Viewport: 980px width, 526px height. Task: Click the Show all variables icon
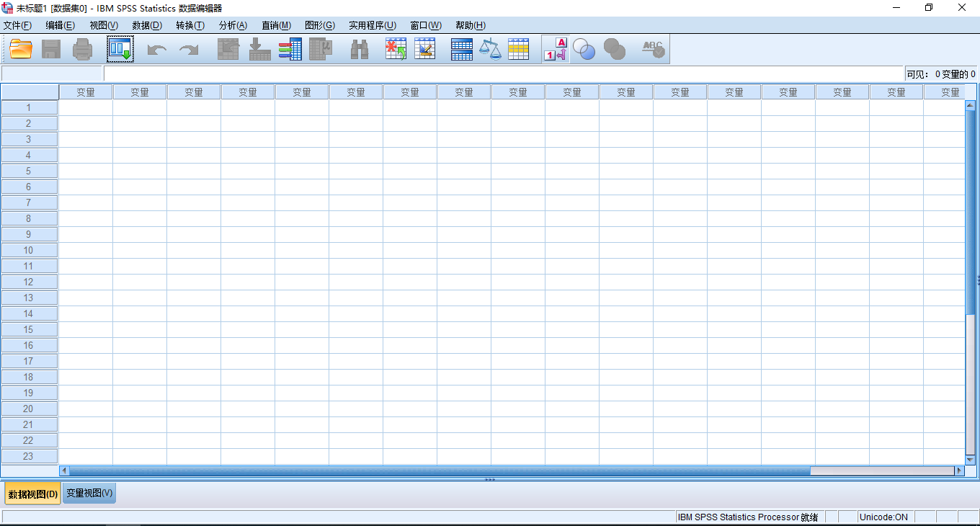tap(615, 49)
